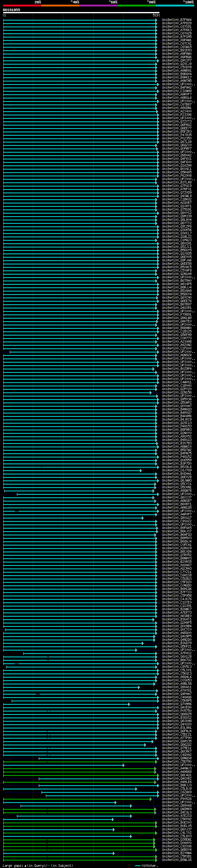Click the query end position 519
The image size is (197, 868).
[x=155, y=15]
